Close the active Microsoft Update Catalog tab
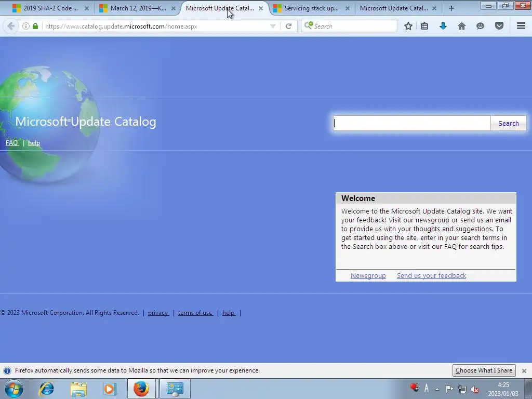532x399 pixels. 261,8
